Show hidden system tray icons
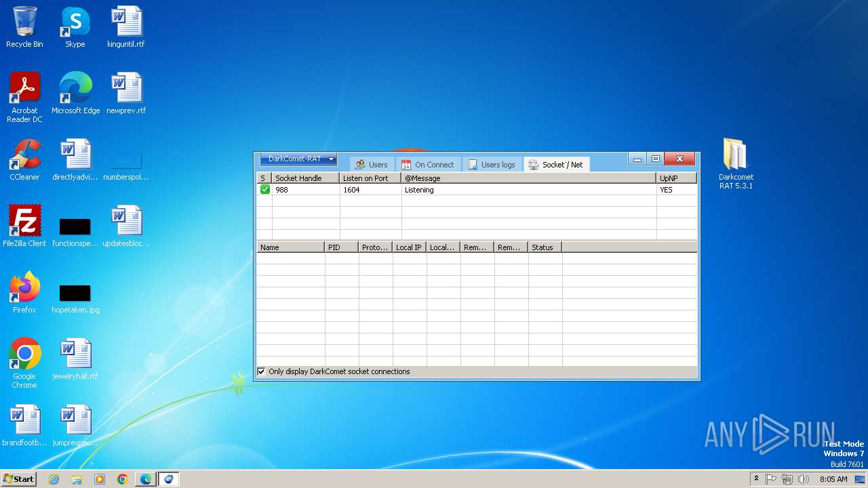The width and height of the screenshot is (868, 488). (x=756, y=479)
